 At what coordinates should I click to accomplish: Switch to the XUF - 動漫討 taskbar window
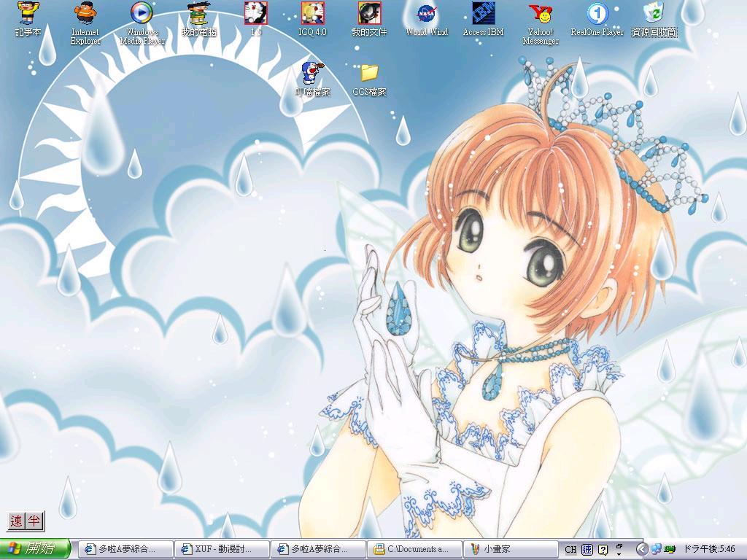[x=222, y=549]
